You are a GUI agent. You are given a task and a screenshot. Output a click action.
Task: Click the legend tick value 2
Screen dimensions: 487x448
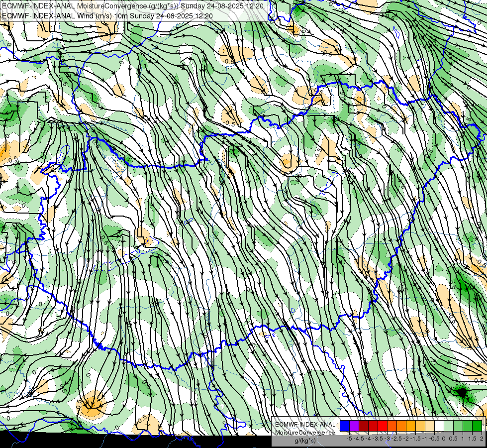tap(482, 439)
